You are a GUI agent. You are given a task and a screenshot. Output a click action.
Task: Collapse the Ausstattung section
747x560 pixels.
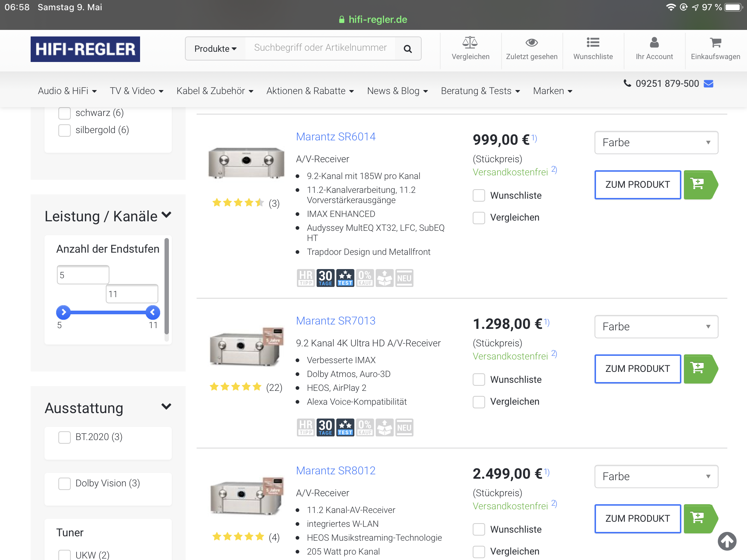(166, 407)
